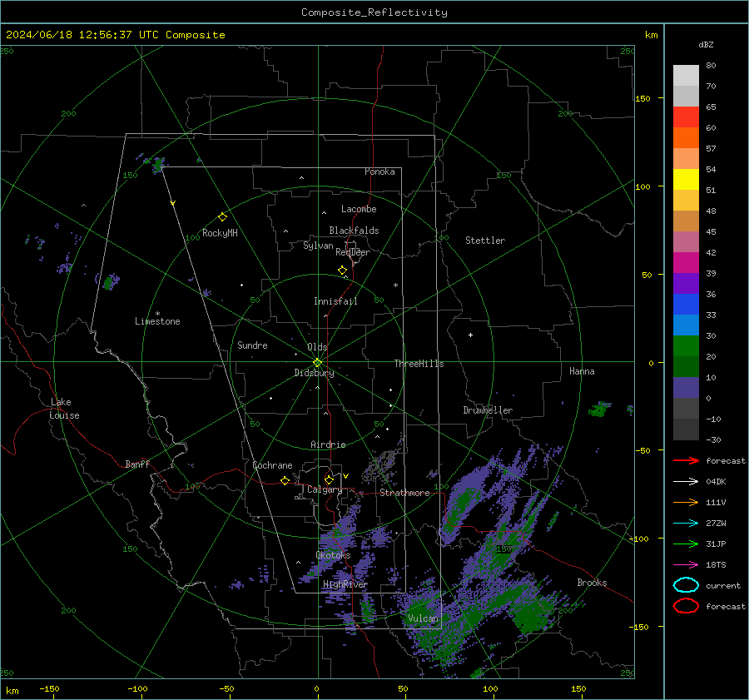Click the ThreeHills label

(419, 364)
